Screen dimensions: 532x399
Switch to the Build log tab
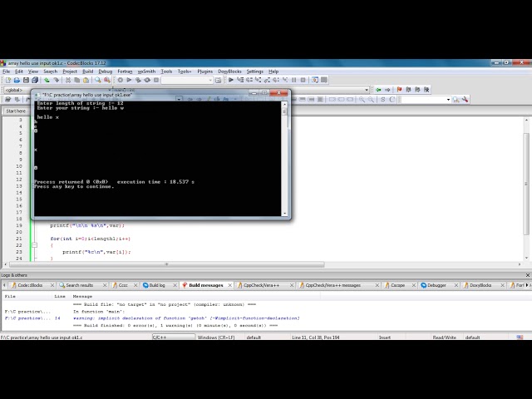[x=157, y=285]
